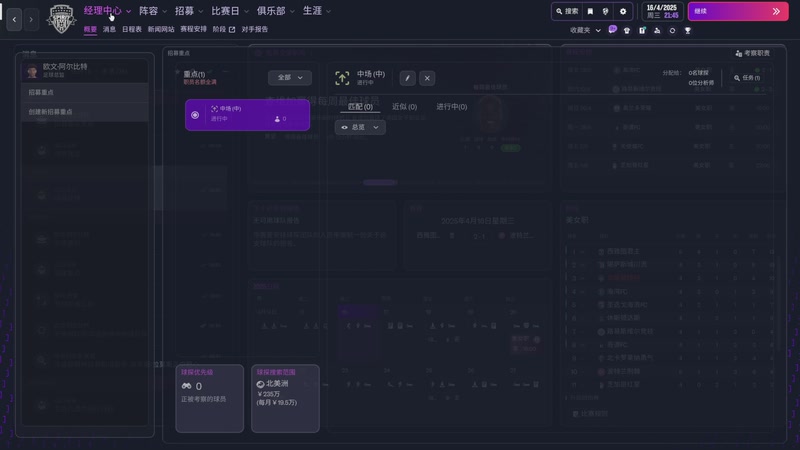Click the shield icon beside the bookmark
This screenshot has width=800, height=450.
tap(606, 11)
